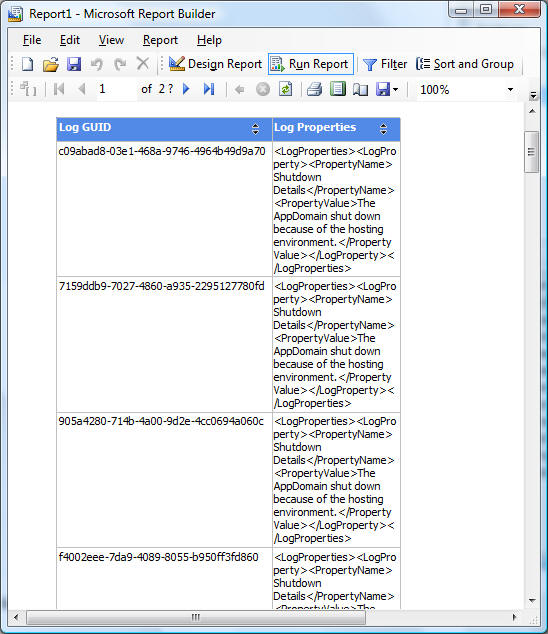Click the Run Report button
Viewport: 548px width, 634px height.
(x=311, y=64)
